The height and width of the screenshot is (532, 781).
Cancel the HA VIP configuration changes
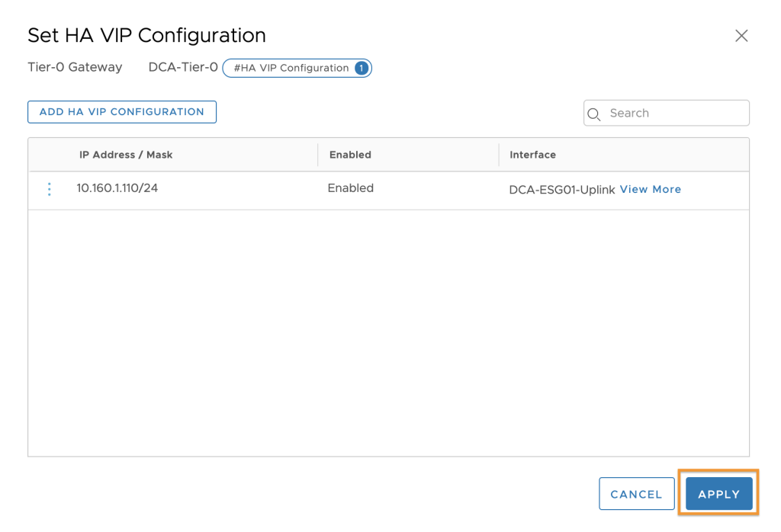(x=637, y=494)
